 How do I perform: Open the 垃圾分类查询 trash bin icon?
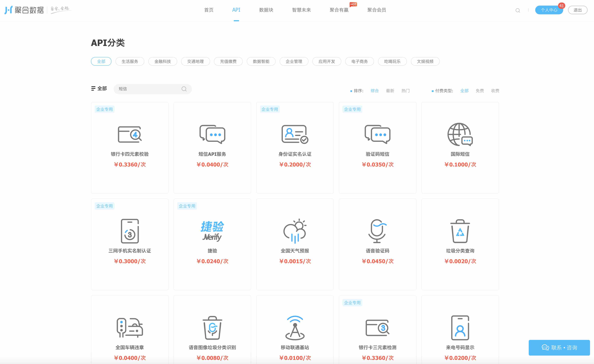(x=460, y=231)
